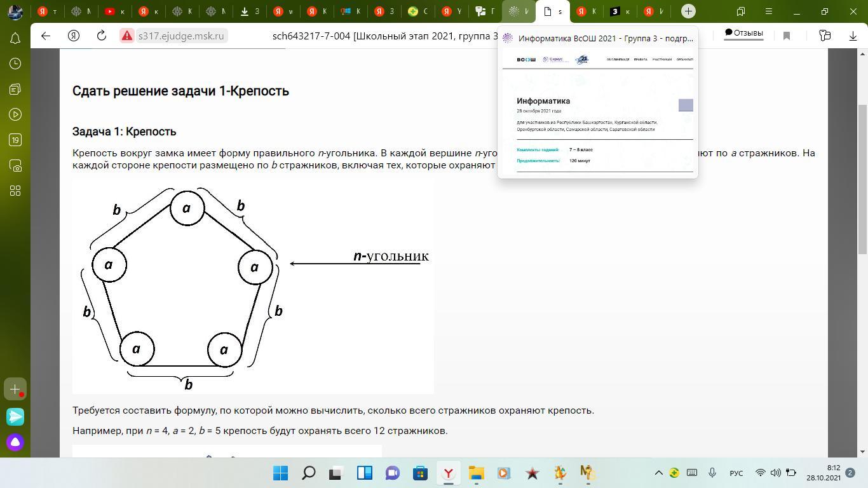The height and width of the screenshot is (488, 868).
Task: Click the sidebar icon labeled 19
Action: click(15, 140)
